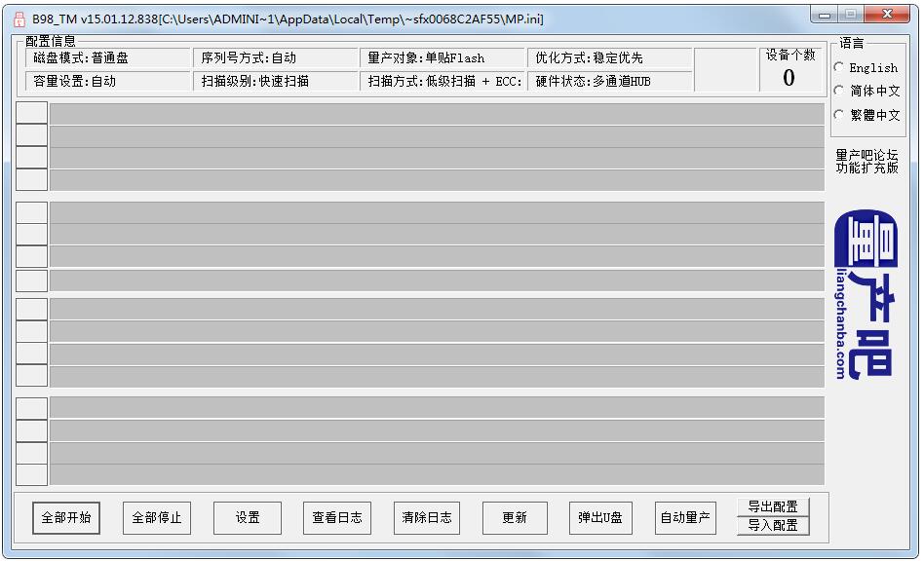Click the 优化方式:稳定优先 field
The height and width of the screenshot is (561, 924).
609,57
